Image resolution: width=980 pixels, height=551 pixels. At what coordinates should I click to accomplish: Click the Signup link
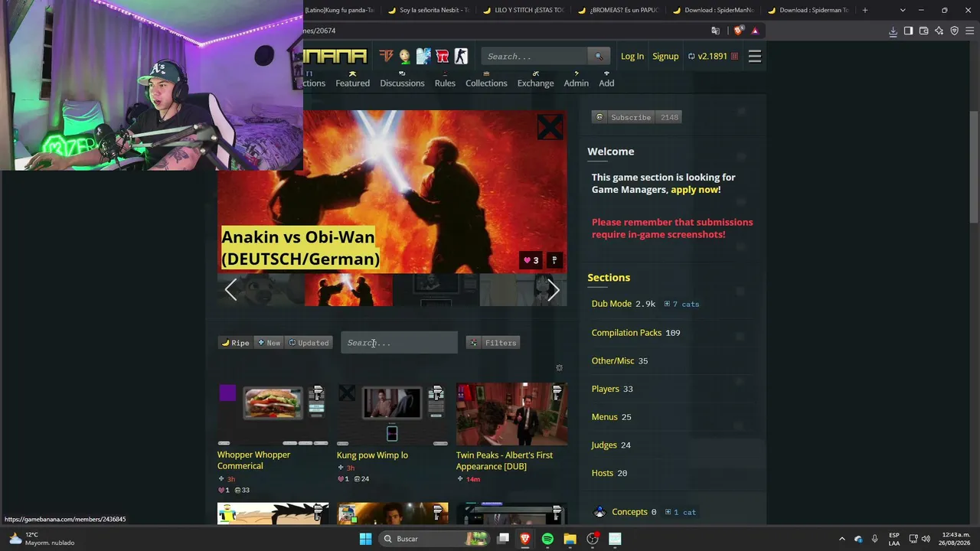coord(665,56)
